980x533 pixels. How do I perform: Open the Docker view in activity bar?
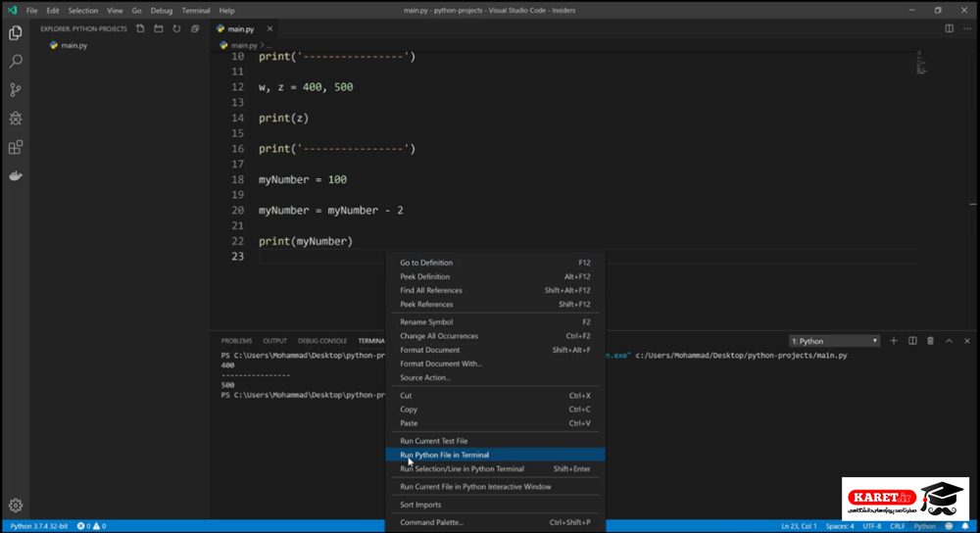point(16,176)
